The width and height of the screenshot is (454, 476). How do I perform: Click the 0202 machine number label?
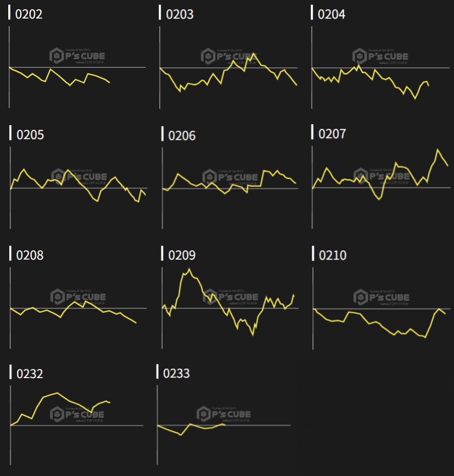pyautogui.click(x=29, y=14)
